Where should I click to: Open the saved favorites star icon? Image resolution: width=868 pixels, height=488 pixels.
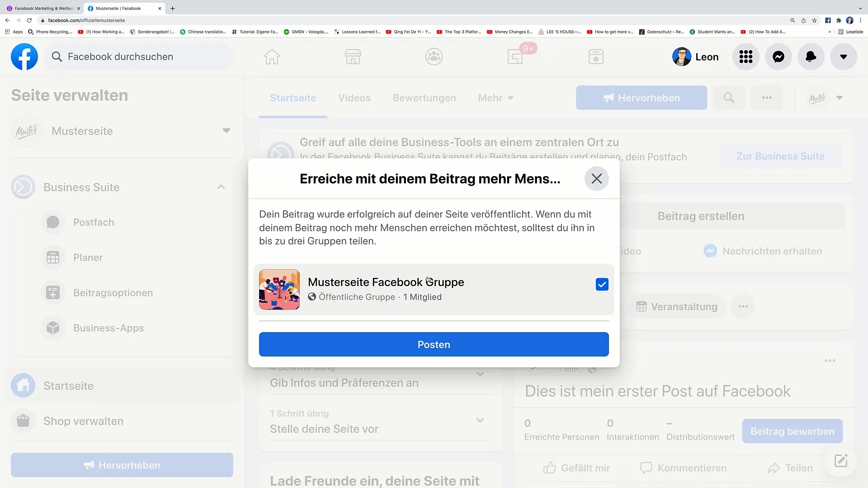tap(596, 57)
